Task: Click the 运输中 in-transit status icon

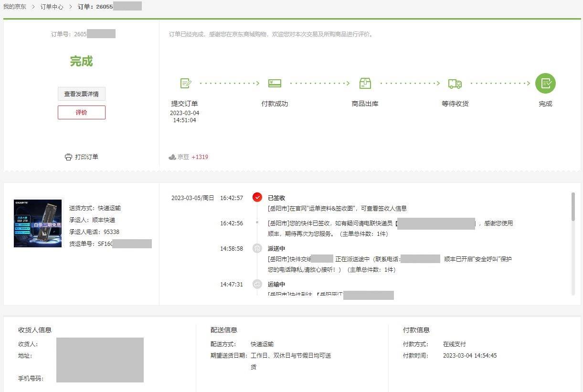Action: [x=257, y=284]
